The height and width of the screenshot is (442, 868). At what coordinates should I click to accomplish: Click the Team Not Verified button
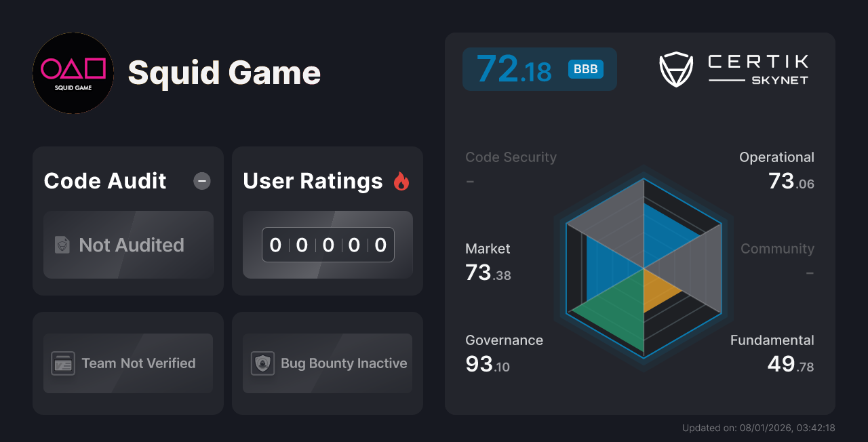coord(128,363)
